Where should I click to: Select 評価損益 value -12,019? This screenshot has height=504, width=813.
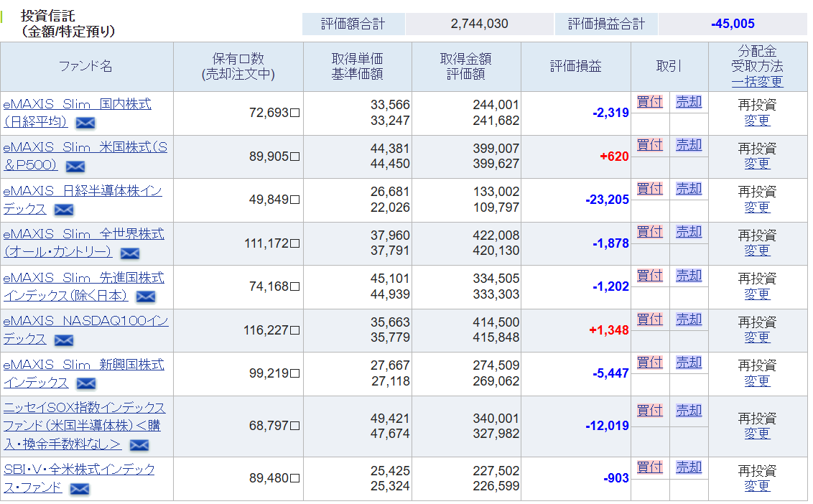point(607,426)
